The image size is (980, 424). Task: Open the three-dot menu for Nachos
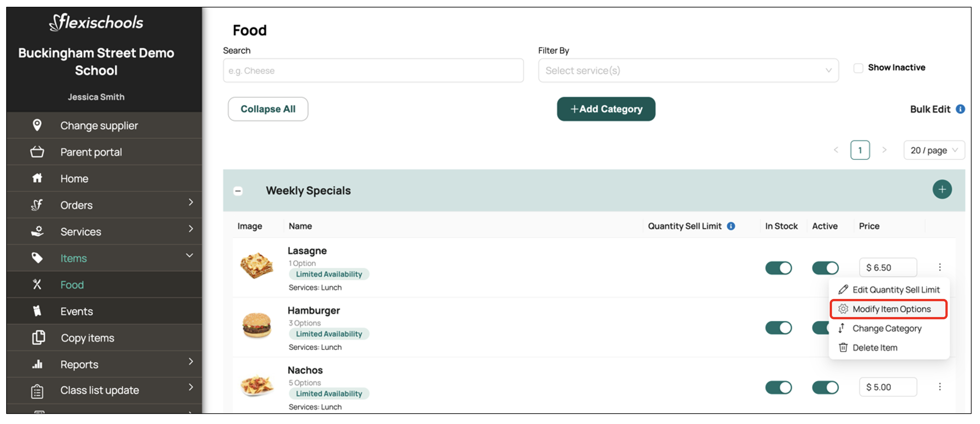[939, 387]
